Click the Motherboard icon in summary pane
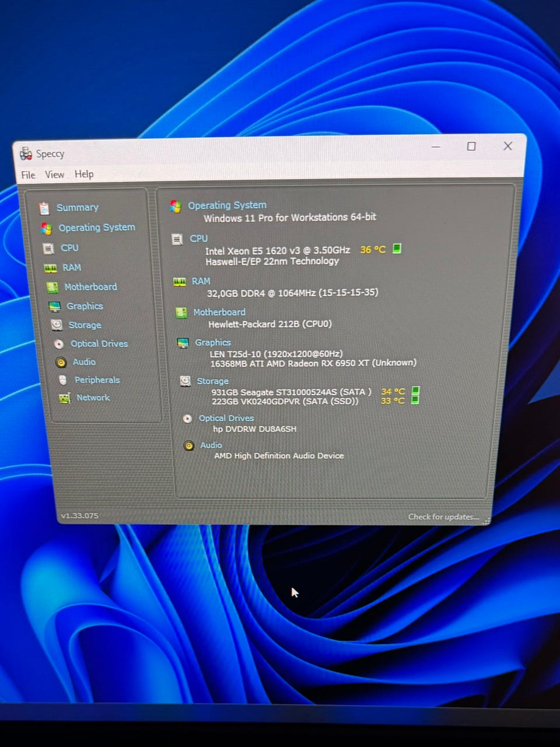 [x=181, y=313]
